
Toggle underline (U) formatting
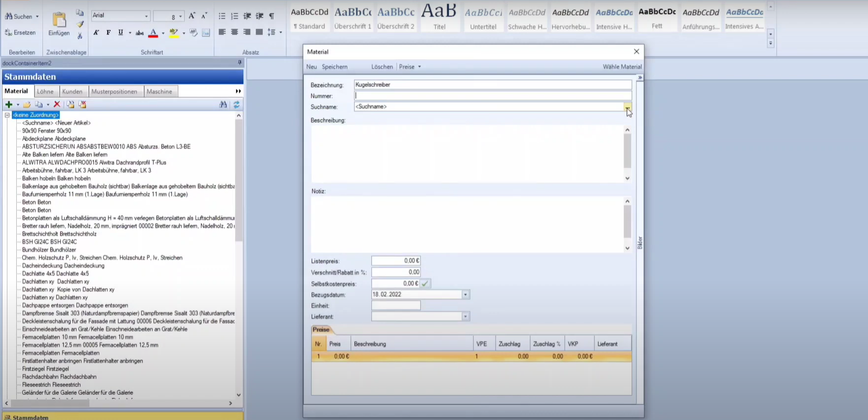tap(120, 33)
